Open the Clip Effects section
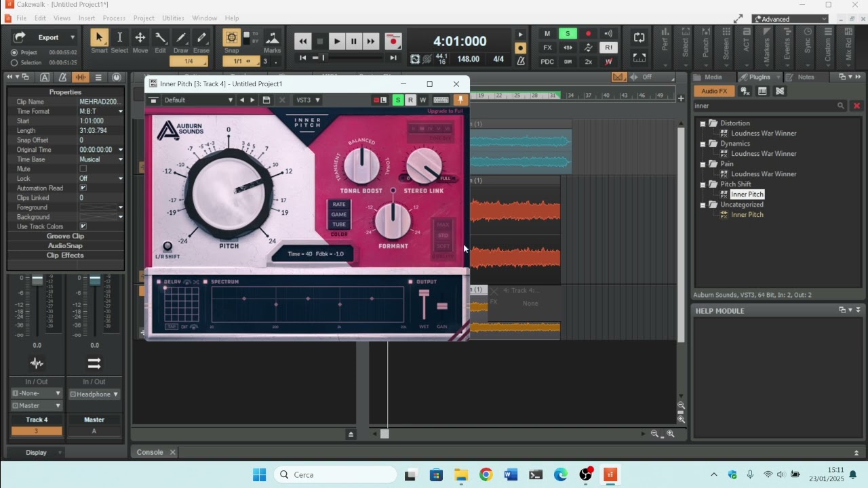Viewport: 868px width, 488px height. click(x=65, y=256)
